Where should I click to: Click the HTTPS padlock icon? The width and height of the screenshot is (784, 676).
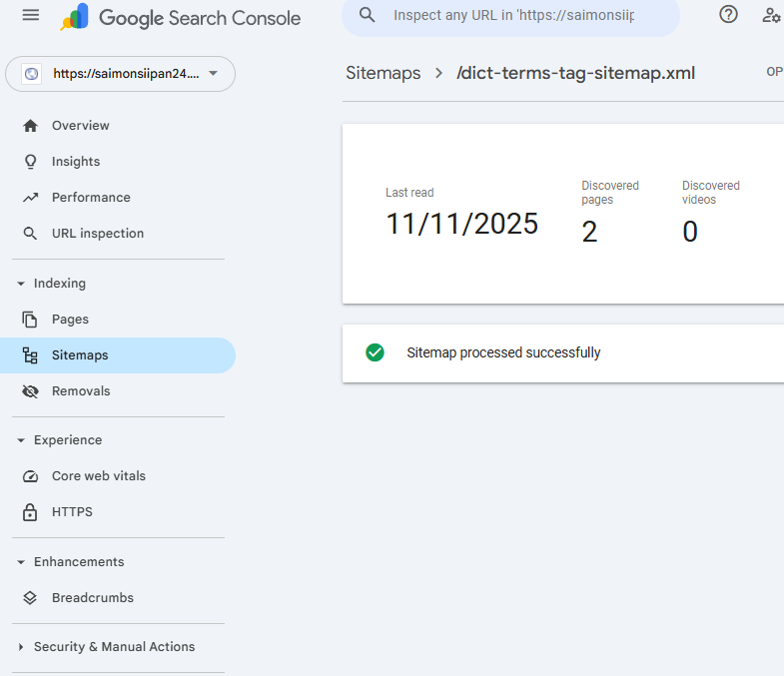pyautogui.click(x=31, y=512)
